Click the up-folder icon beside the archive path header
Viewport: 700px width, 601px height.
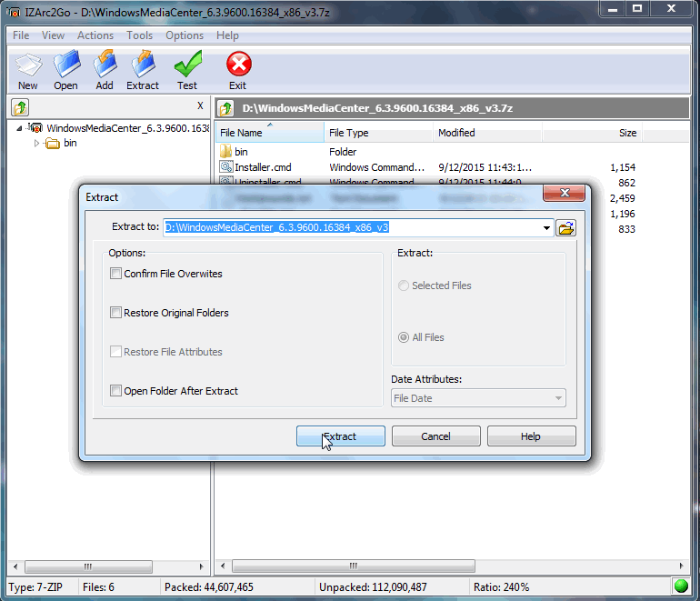point(225,108)
